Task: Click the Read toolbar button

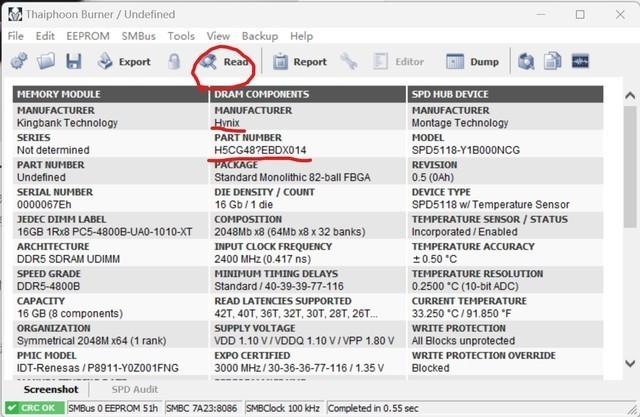Action: 224,62
